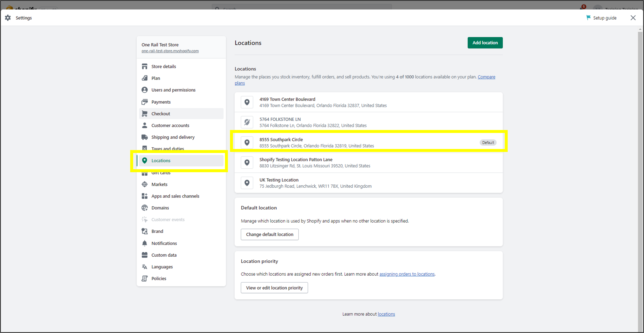Click View or edit location priority
644x333 pixels.
tap(274, 288)
